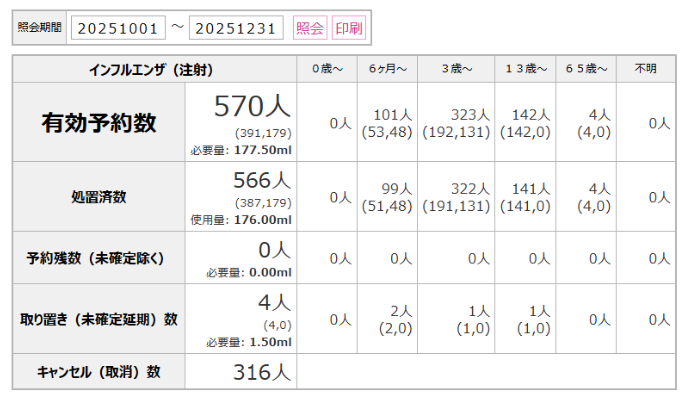The height and width of the screenshot is (397, 688).
Task: Click the 必要量: 0.00ml text
Action: coord(249,272)
